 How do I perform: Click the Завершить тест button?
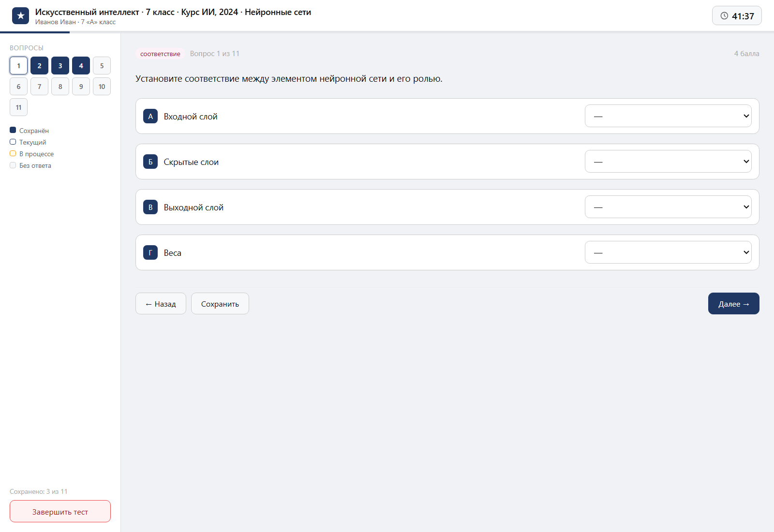tap(60, 511)
